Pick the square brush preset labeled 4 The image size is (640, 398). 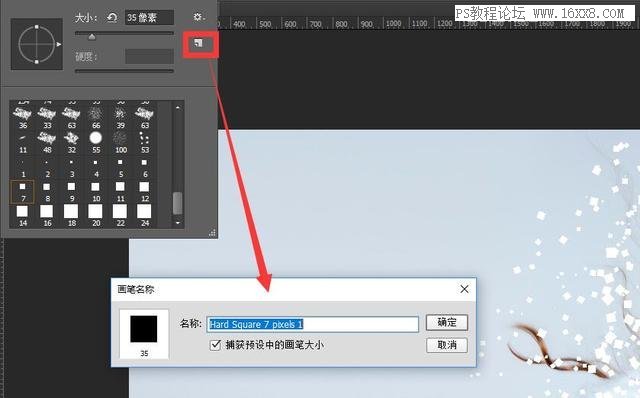coord(96,167)
